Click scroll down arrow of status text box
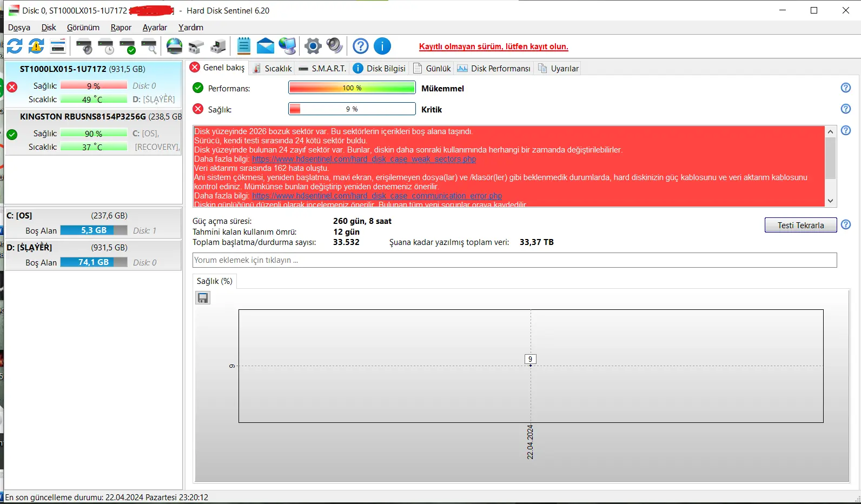The height and width of the screenshot is (504, 861). tap(831, 201)
